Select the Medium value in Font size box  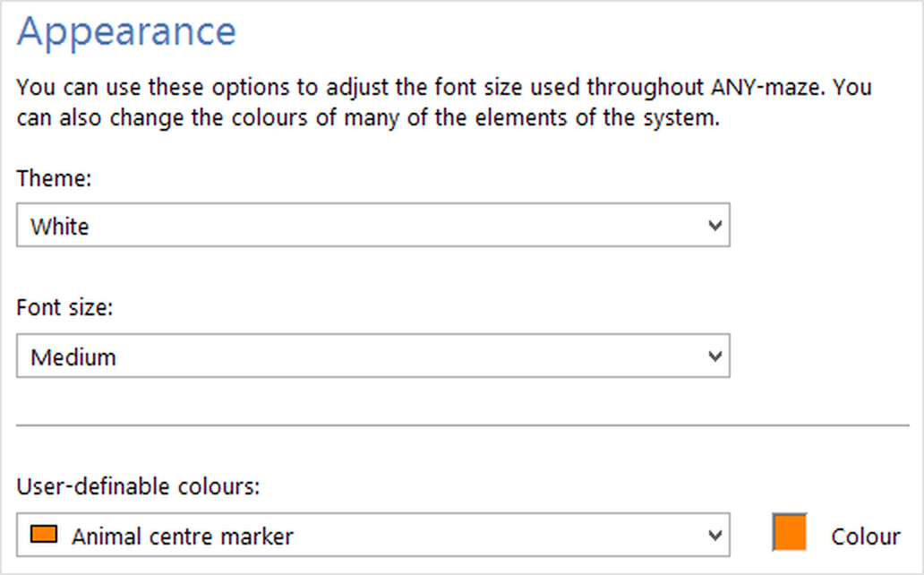pos(73,357)
